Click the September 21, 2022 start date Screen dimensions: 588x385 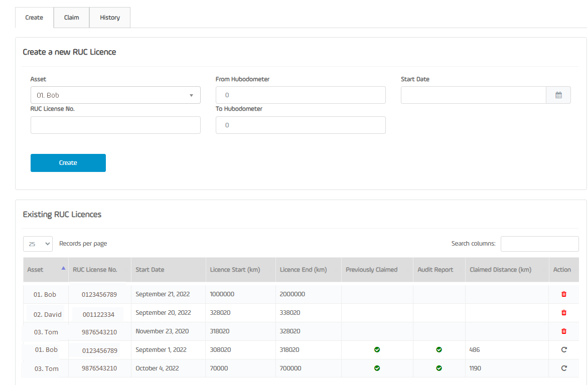[x=163, y=294]
